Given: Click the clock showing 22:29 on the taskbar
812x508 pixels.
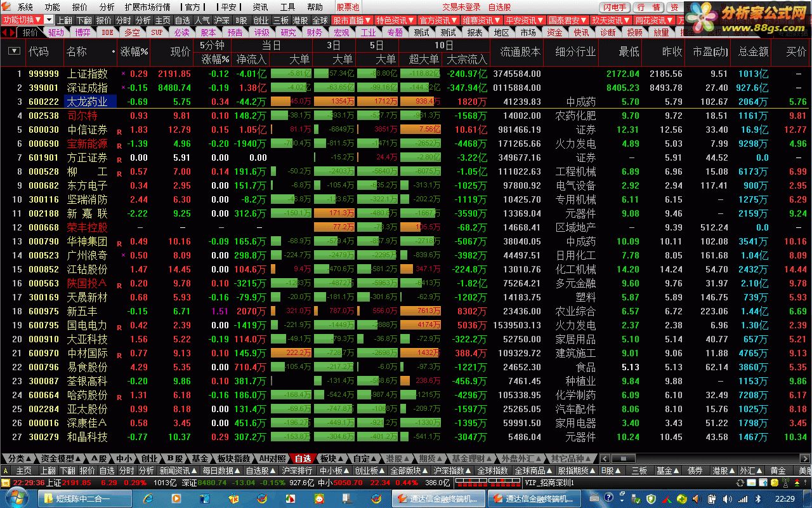Looking at the screenshot, I should [x=785, y=499].
